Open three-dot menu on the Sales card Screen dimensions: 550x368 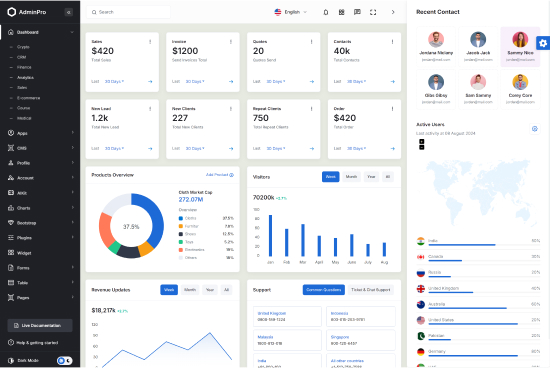click(150, 42)
